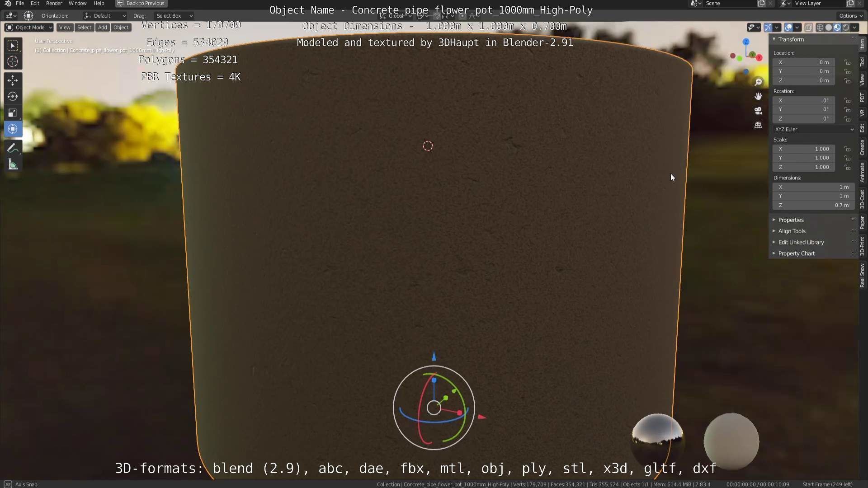Open the Options button in the header
The image size is (868, 488).
tap(850, 15)
